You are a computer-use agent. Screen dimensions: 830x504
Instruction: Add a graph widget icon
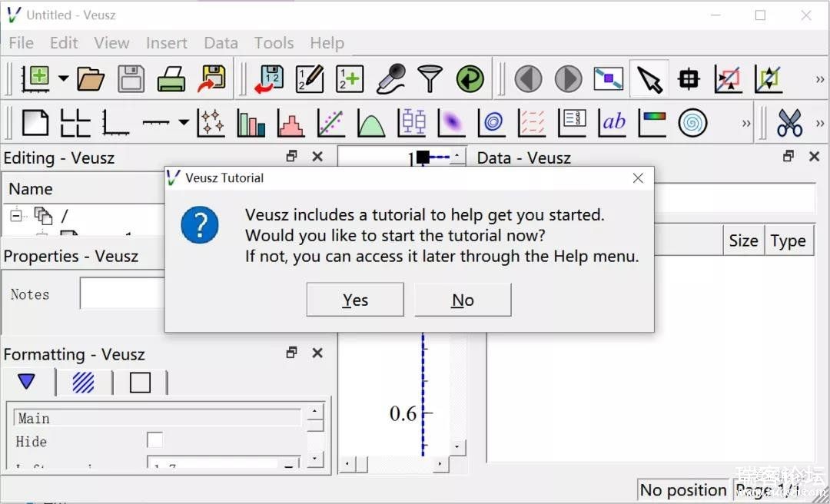pyautogui.click(x=115, y=122)
